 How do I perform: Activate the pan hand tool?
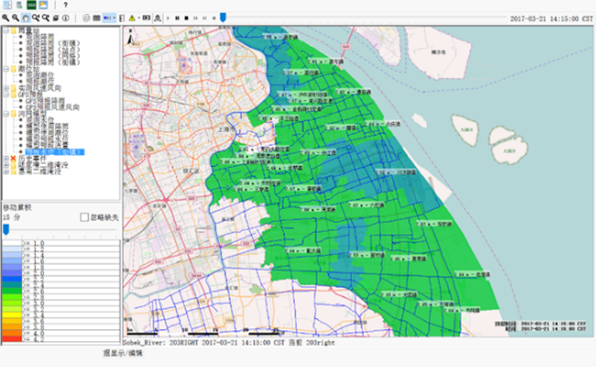(x=26, y=18)
